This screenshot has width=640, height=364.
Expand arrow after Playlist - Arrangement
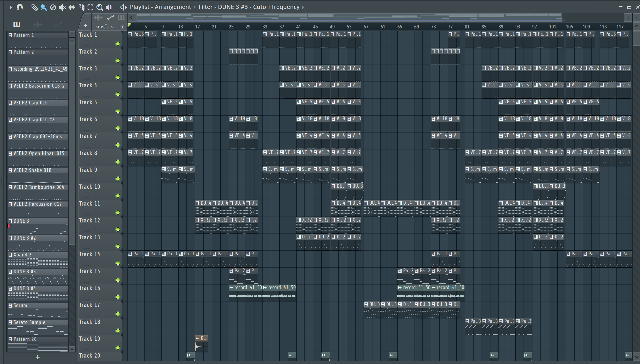[194, 7]
